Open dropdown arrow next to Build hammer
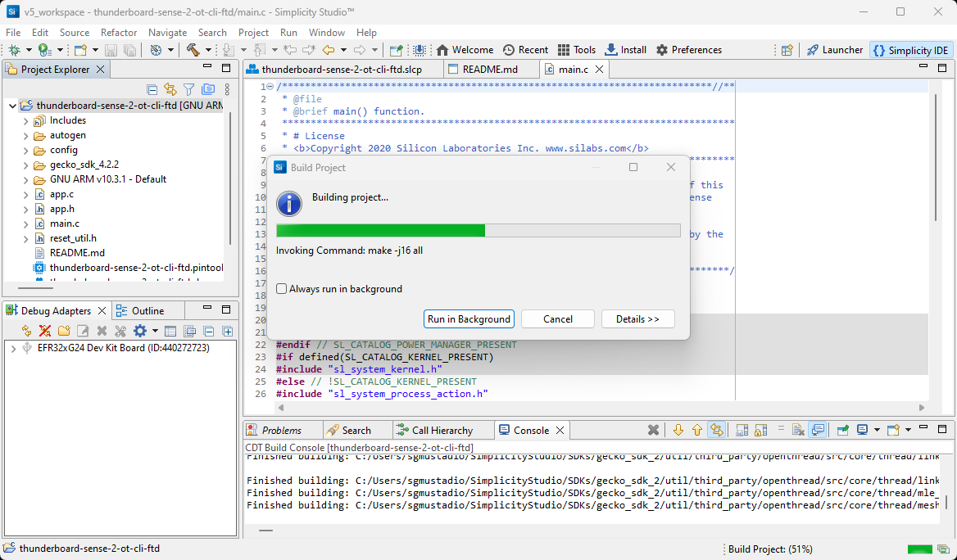The image size is (957, 560). pyautogui.click(x=207, y=50)
